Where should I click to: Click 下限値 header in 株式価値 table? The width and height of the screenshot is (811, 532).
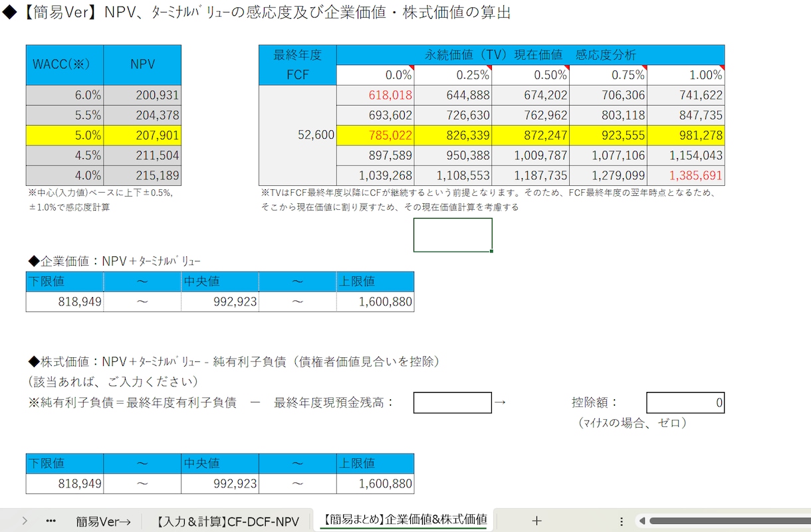tap(64, 464)
